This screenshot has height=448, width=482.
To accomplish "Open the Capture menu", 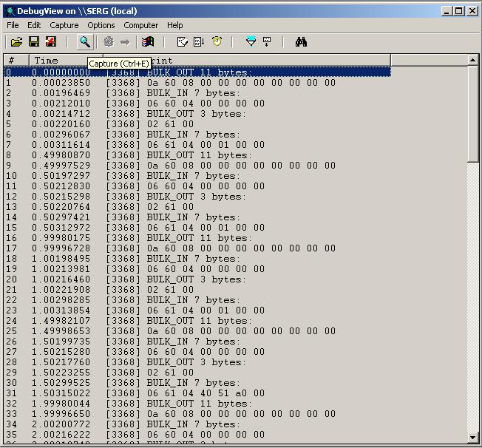I will click(64, 25).
